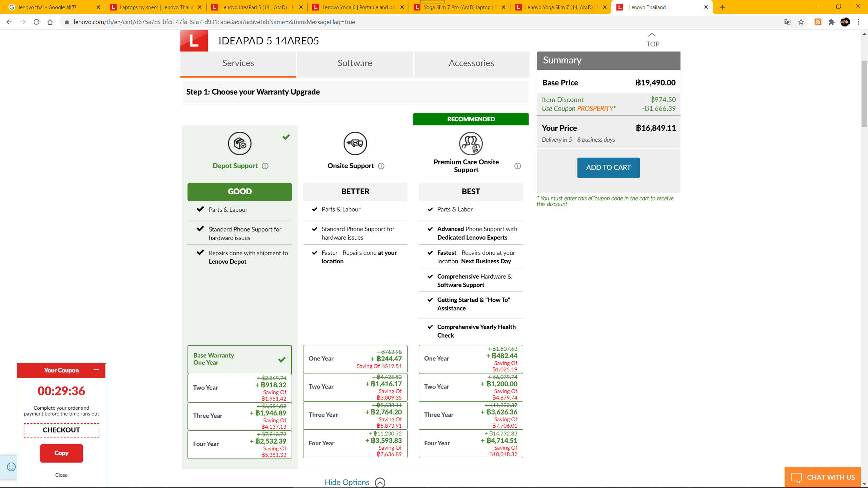Click the smiley feedback icon
Image resolution: width=868 pixels, height=488 pixels.
click(11, 467)
